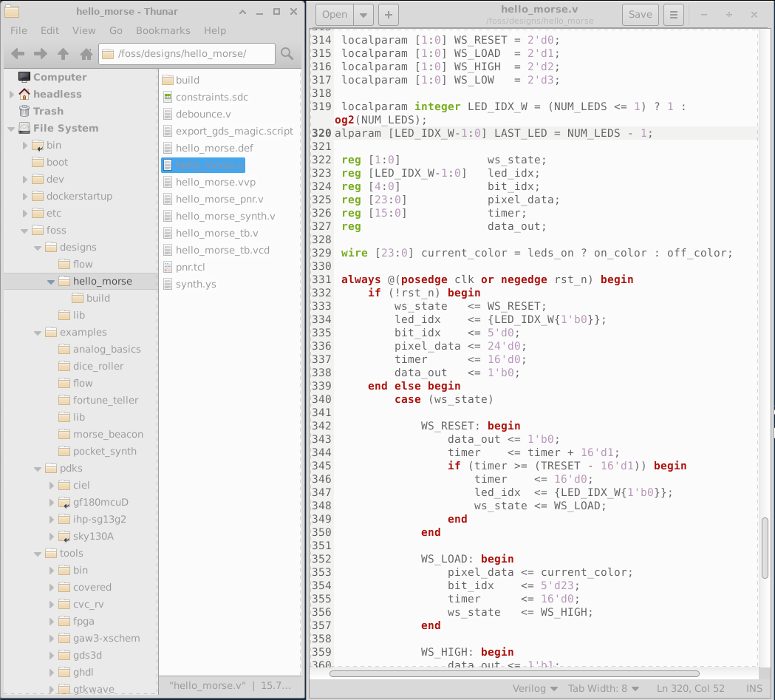Click the search magnifier icon in Thunar
The width and height of the screenshot is (775, 700).
pos(287,54)
